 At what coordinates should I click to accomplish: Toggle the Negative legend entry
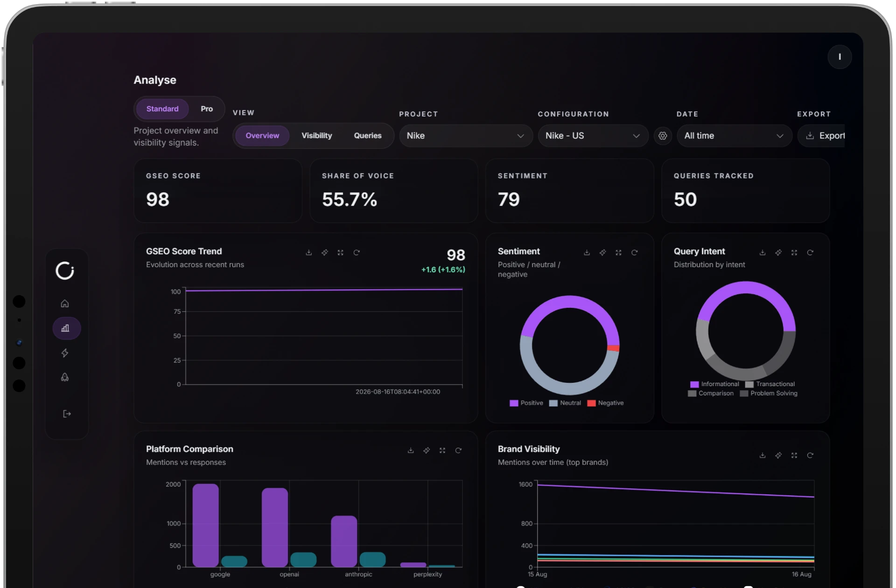click(x=605, y=403)
